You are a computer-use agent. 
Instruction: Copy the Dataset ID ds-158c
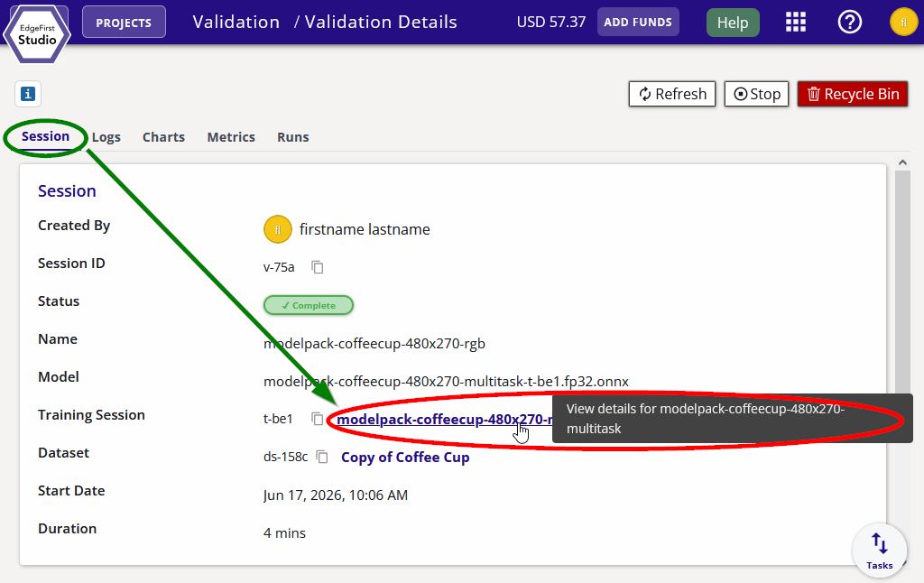pos(322,457)
